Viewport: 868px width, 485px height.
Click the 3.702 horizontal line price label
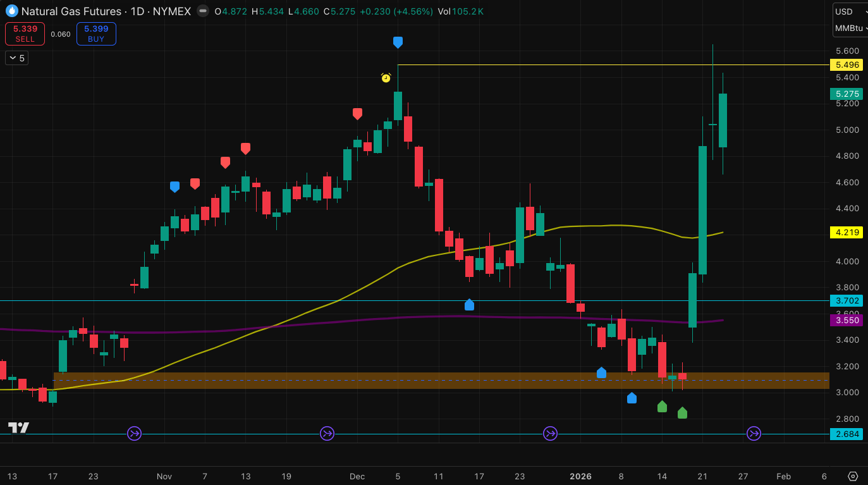coord(847,300)
